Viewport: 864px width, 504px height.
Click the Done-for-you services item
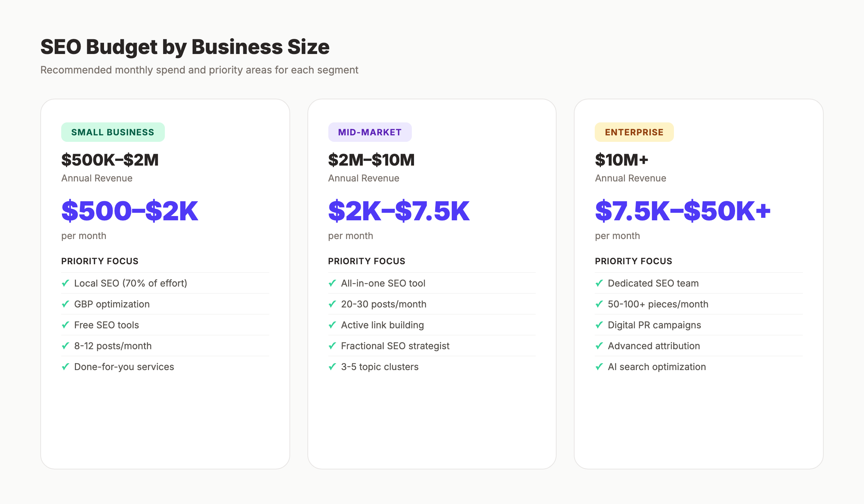point(124,367)
